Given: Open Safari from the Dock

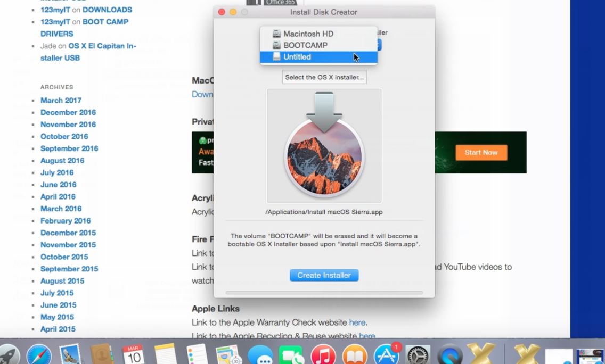Looking at the screenshot, I should [x=39, y=355].
